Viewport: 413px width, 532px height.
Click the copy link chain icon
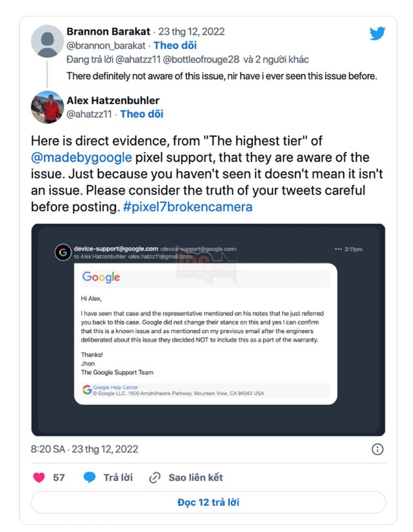click(155, 478)
